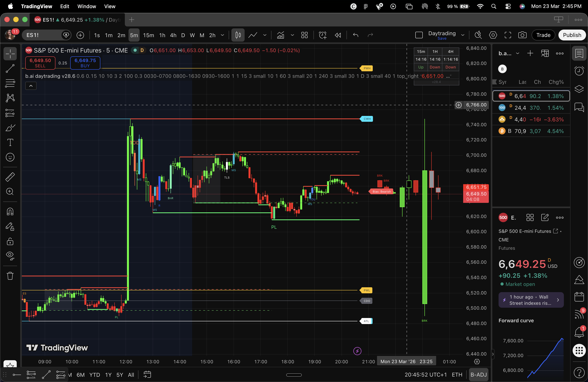588x382 pixels.
Task: Add a symbol to the watchlist
Action: click(x=530, y=53)
